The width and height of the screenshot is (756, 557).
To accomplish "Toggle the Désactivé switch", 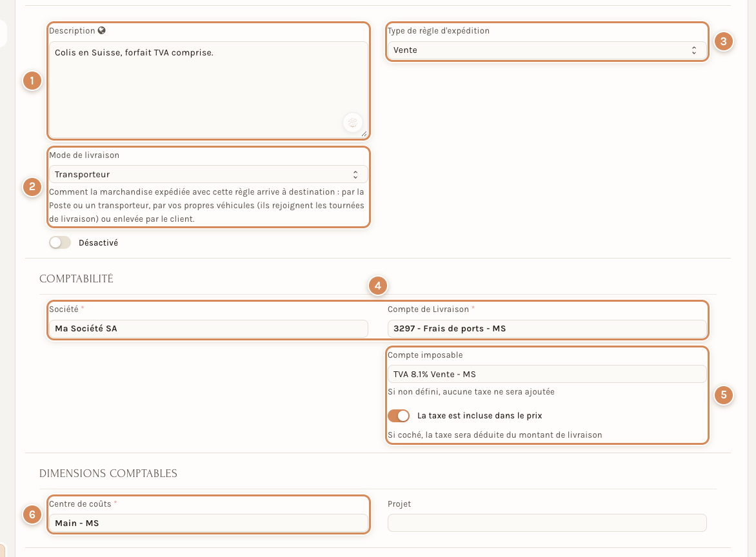I will pos(60,242).
